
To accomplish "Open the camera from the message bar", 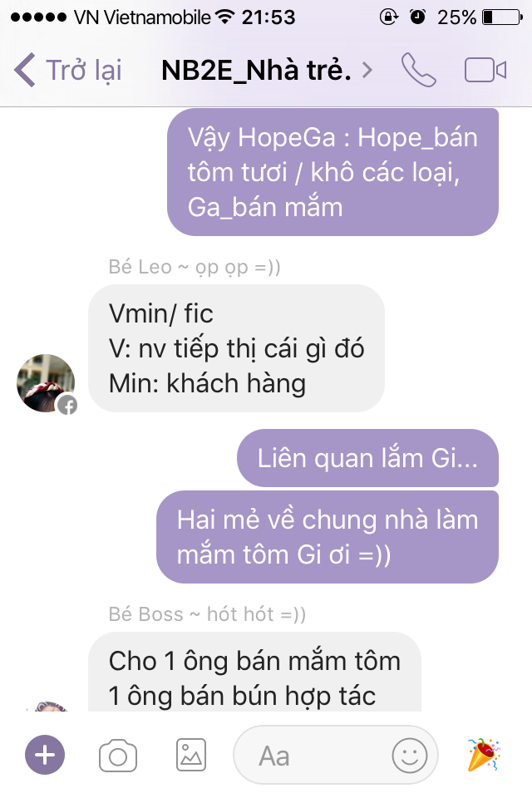I will coord(118,756).
